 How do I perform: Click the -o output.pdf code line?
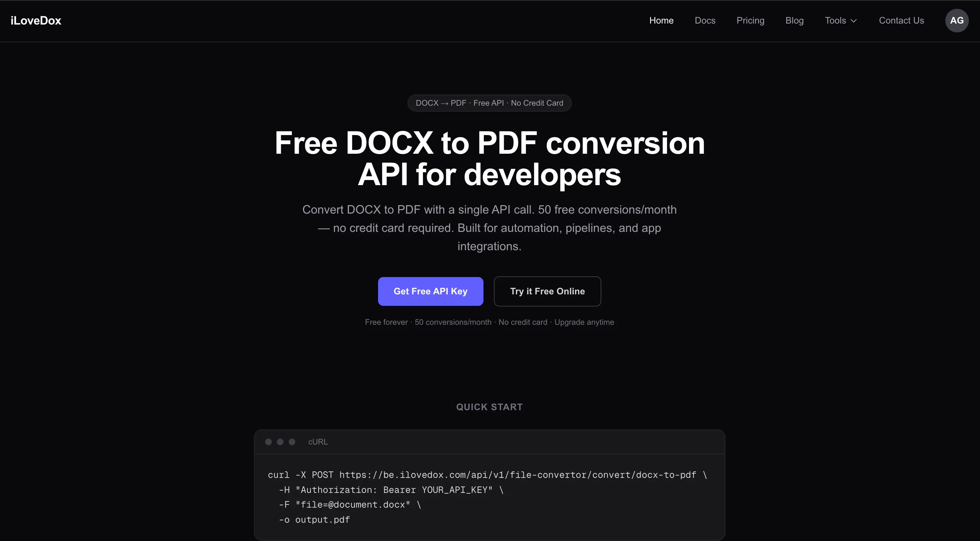pyautogui.click(x=314, y=520)
